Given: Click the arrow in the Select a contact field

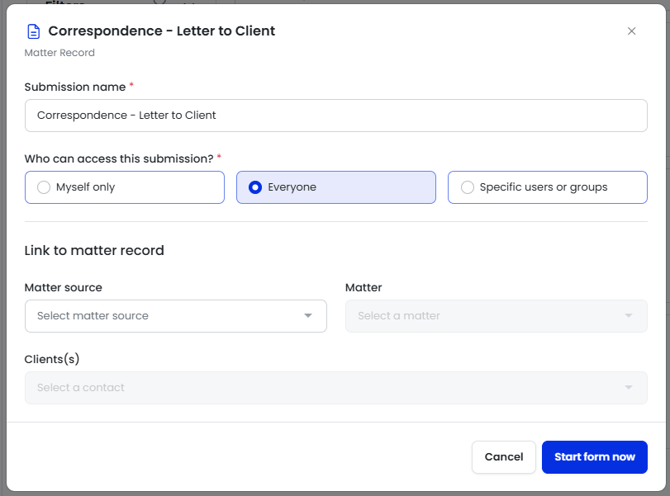Looking at the screenshot, I should (x=628, y=388).
